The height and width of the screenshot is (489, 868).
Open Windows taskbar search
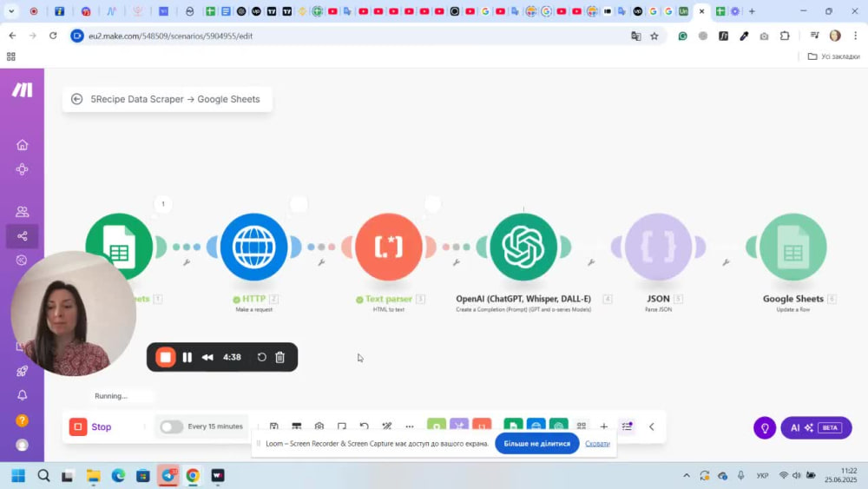pos(43,476)
